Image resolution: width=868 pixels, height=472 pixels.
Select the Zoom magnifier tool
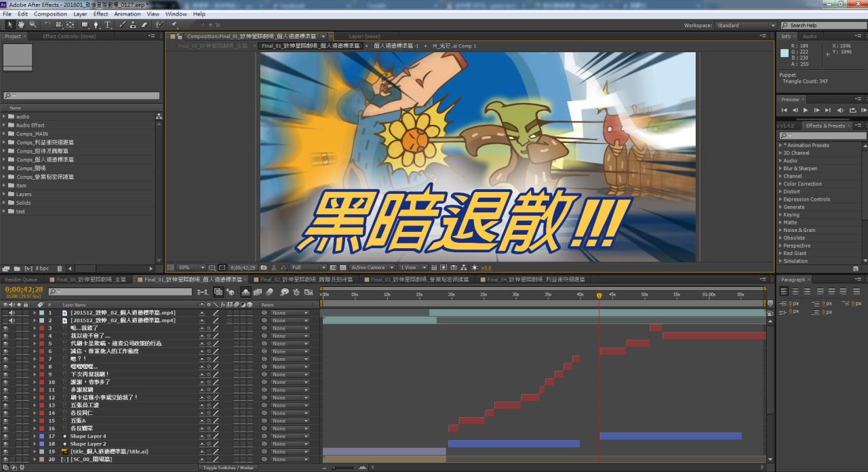pyautogui.click(x=32, y=24)
